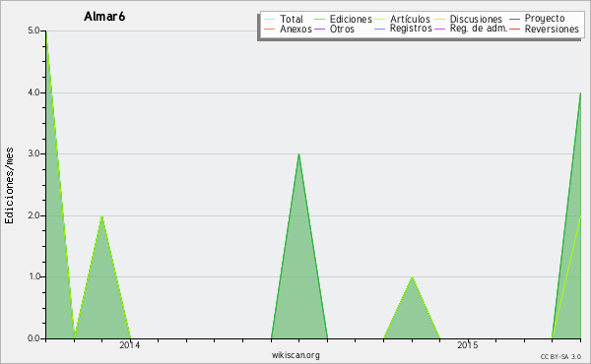Click the peak of the 2-edit triangle
This screenshot has height=364, width=591.
pyautogui.click(x=101, y=215)
